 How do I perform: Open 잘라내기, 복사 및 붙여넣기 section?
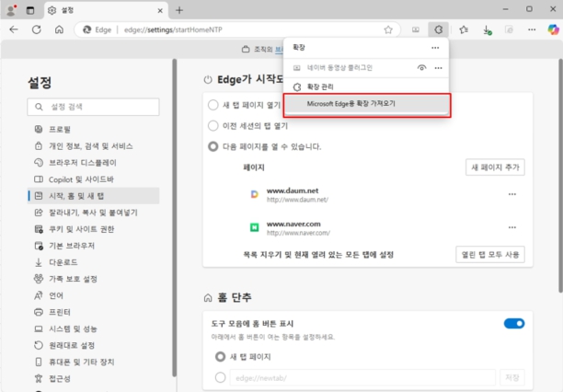tap(93, 213)
